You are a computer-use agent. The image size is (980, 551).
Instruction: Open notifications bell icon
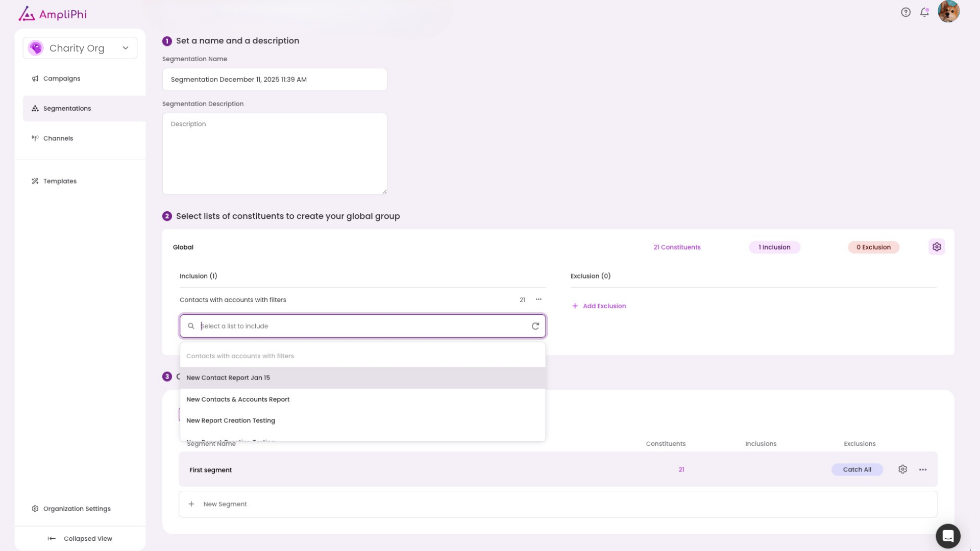924,12
